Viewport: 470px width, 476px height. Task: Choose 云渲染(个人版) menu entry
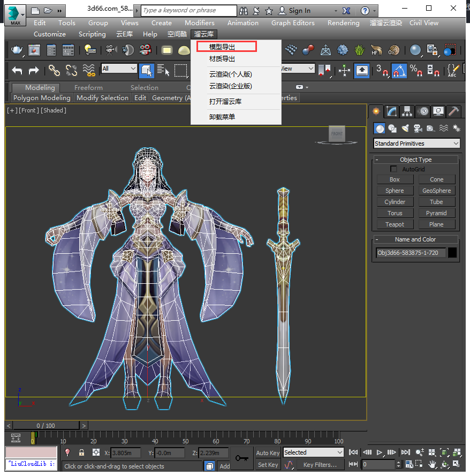coord(231,74)
